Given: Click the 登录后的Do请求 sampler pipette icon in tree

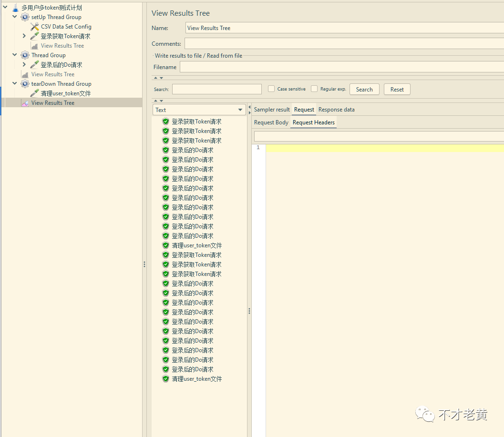Looking at the screenshot, I should coord(34,65).
